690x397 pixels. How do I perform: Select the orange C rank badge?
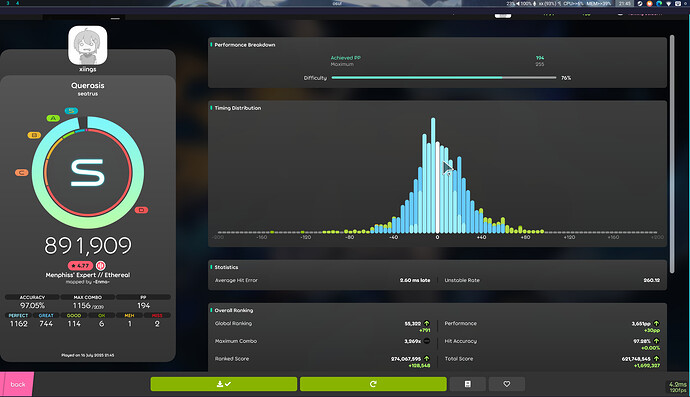[22, 173]
